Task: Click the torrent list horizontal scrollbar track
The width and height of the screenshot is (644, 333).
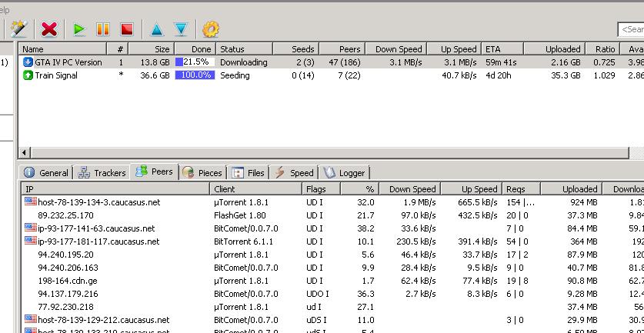Action: coord(329,153)
